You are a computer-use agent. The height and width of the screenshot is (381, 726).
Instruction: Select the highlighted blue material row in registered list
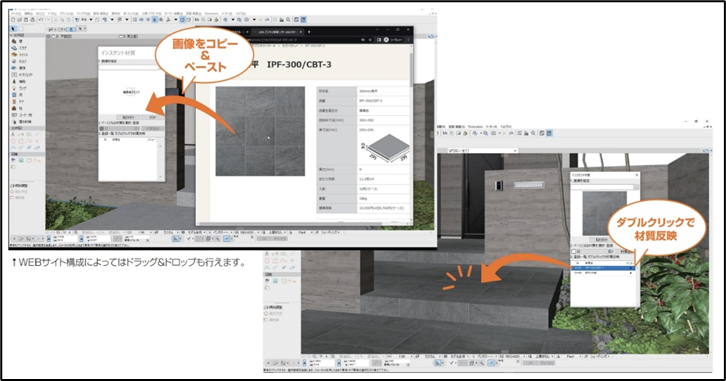[x=603, y=268]
